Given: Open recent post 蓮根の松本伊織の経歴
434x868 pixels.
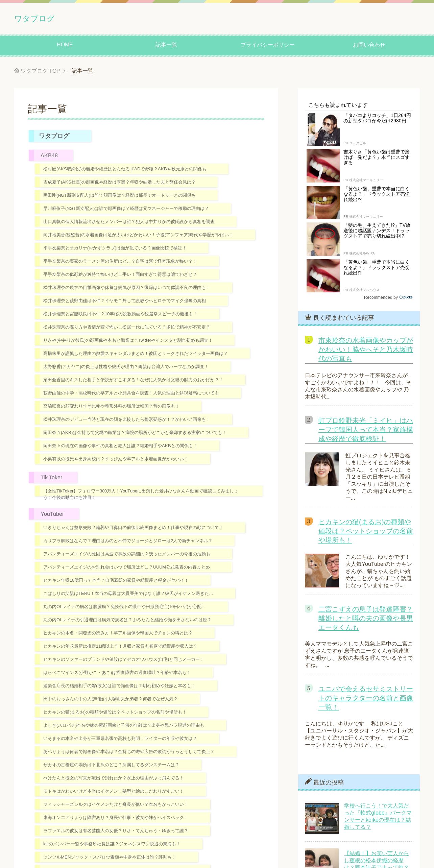Looking at the screenshot, I should pos(376,859).
